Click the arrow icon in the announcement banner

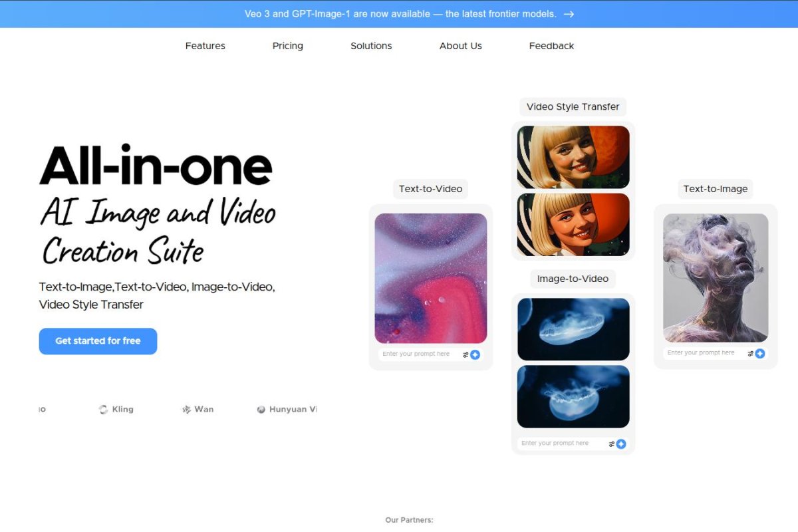click(569, 13)
